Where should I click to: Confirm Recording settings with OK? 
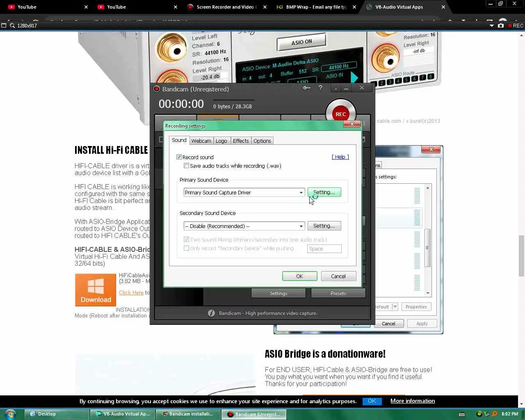[x=299, y=276]
